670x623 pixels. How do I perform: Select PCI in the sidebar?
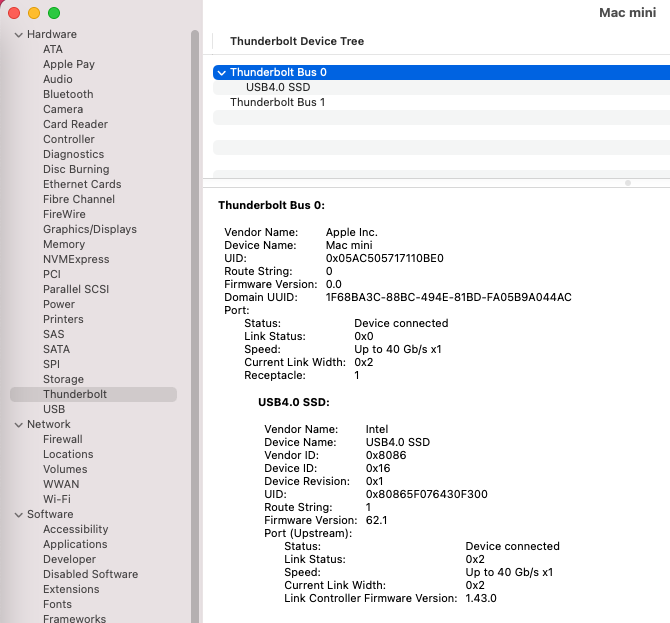pos(52,274)
